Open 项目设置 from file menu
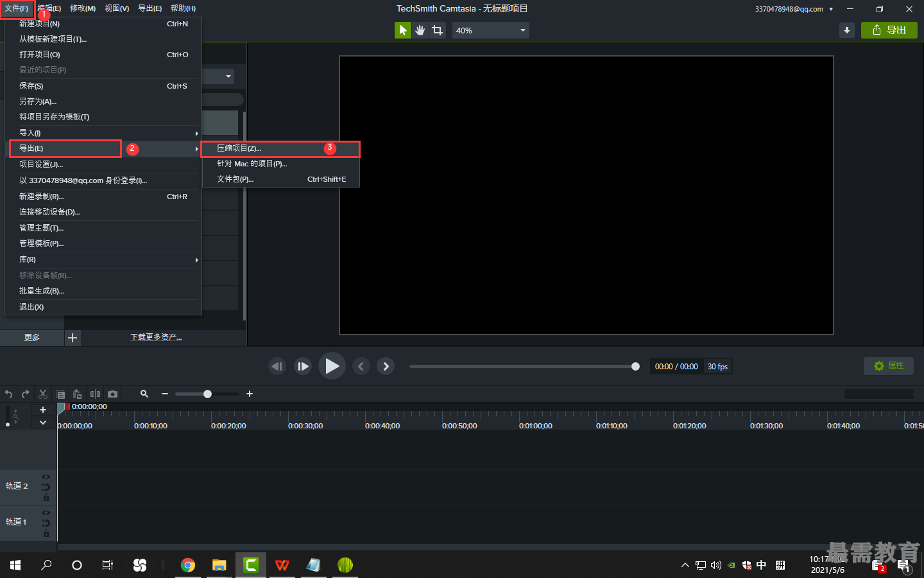The height and width of the screenshot is (578, 924). (103, 164)
